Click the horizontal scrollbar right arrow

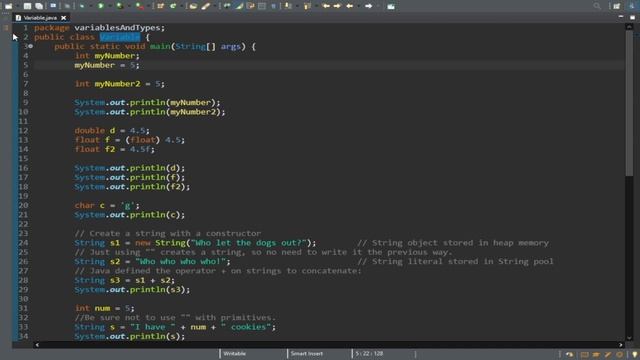(x=621, y=345)
